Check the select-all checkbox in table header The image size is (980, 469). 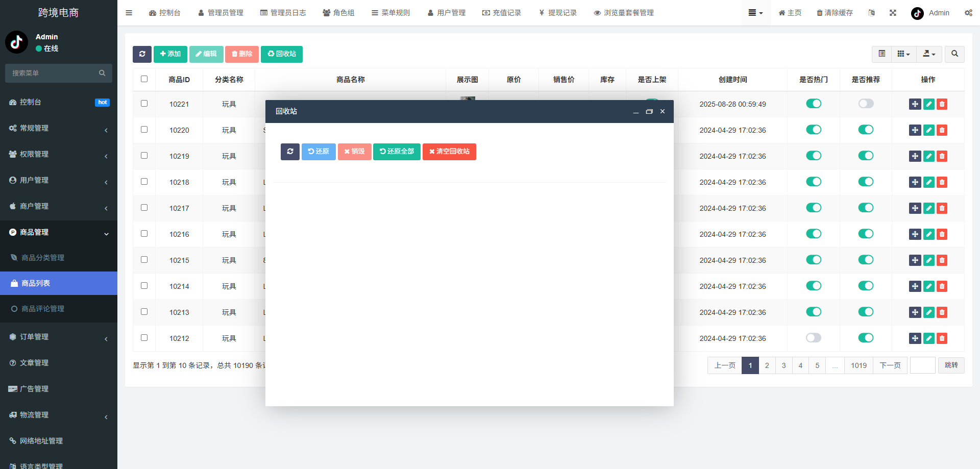144,79
